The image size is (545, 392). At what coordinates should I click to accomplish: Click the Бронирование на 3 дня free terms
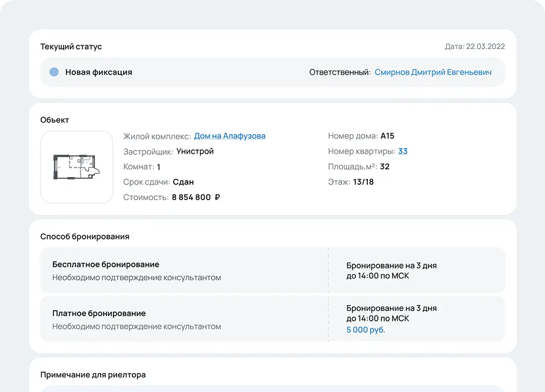[391, 271]
